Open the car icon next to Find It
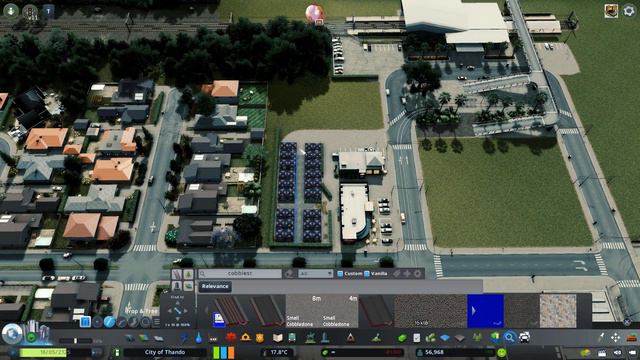640x360 pixels. pos(524,337)
